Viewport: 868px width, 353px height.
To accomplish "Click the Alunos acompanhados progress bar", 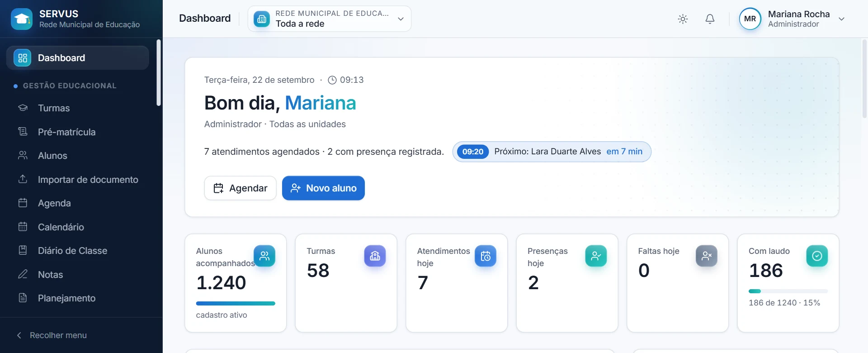I will tap(236, 304).
